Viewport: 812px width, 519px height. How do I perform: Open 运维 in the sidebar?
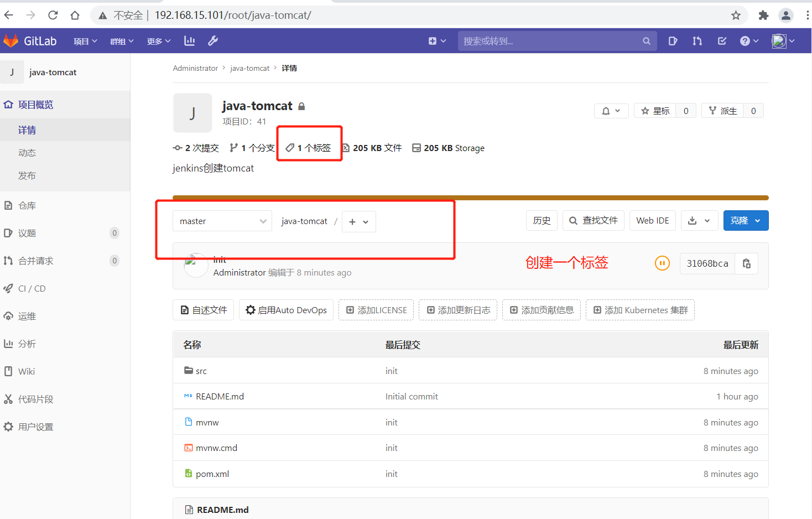(x=65, y=316)
